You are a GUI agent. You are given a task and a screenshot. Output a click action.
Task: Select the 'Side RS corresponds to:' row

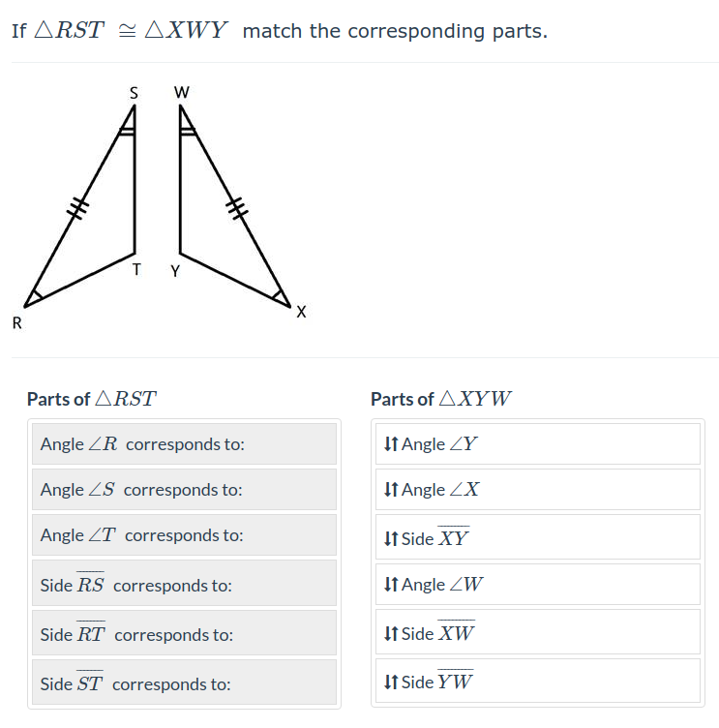[x=184, y=585]
